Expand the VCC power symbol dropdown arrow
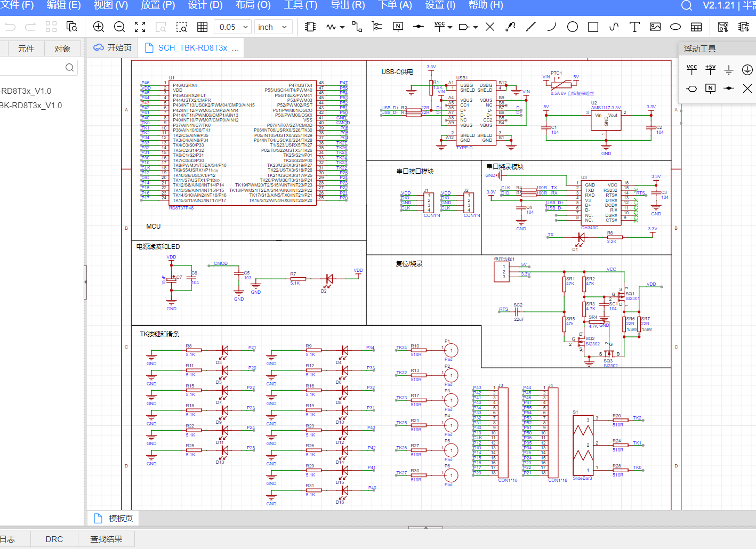756x549 pixels. tap(451, 27)
